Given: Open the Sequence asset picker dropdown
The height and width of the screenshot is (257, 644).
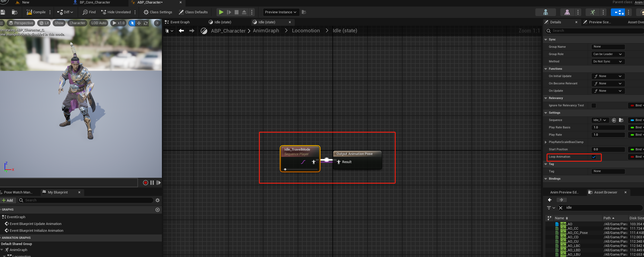Looking at the screenshot, I should click(x=600, y=120).
